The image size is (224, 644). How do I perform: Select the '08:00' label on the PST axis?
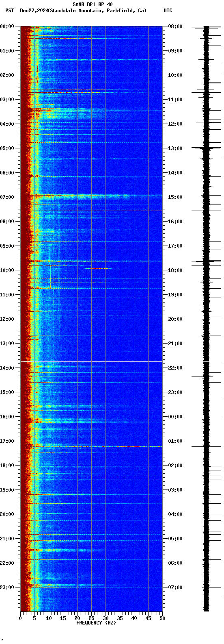point(7,222)
